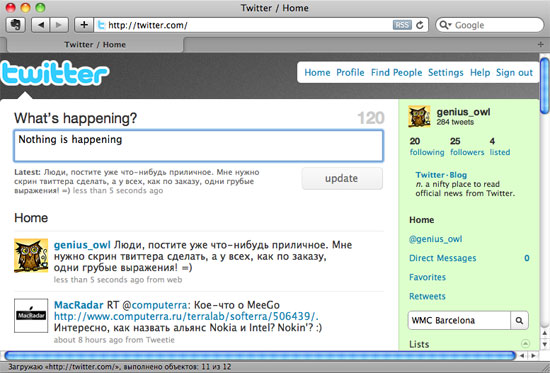The image size is (550, 373).
Task: Open Retweets in the sidebar
Action: tap(427, 297)
